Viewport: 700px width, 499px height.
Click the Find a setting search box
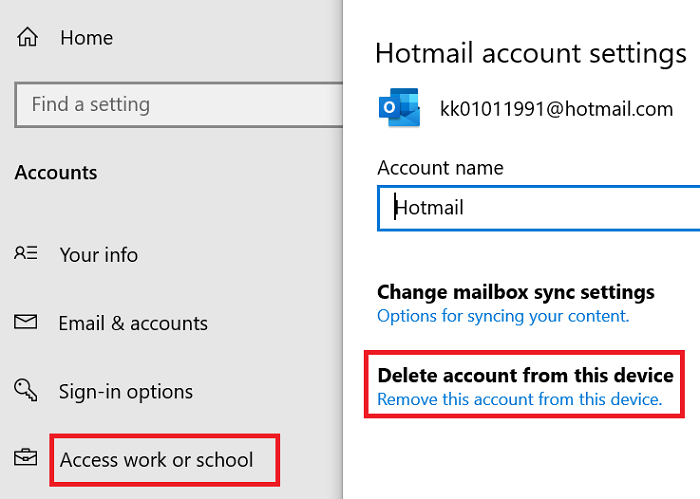click(x=179, y=105)
